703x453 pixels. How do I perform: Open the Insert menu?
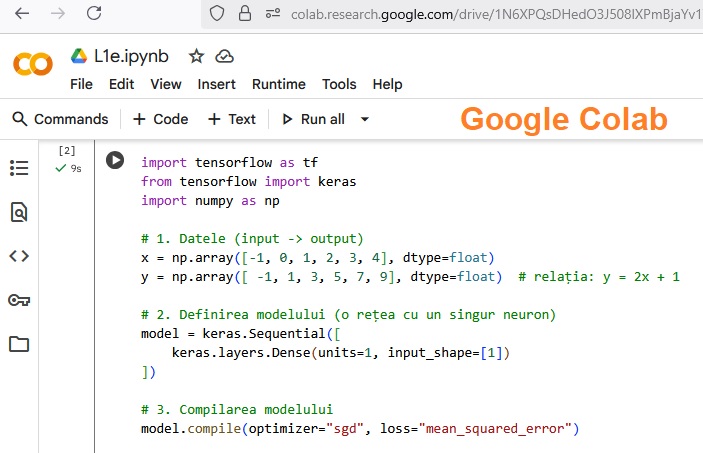(216, 84)
